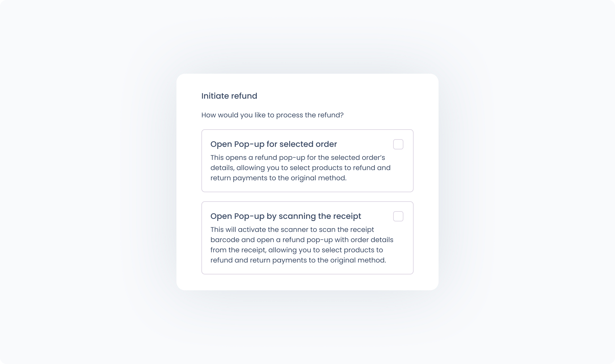Viewport: 615px width, 364px height.
Task: Click 'barcode and open a refund pop-up' line
Action: coord(302,240)
